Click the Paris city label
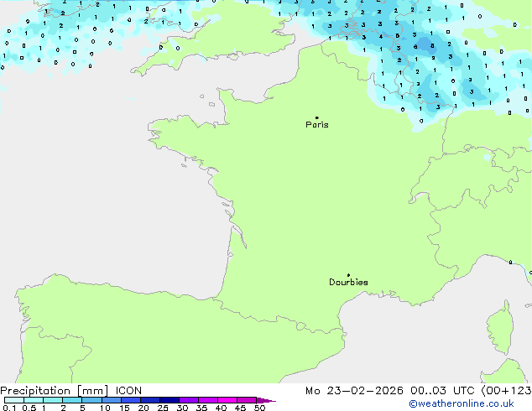 click(317, 125)
